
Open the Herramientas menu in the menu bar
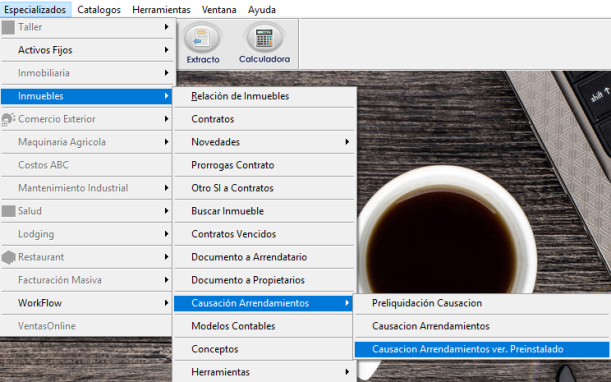161,9
